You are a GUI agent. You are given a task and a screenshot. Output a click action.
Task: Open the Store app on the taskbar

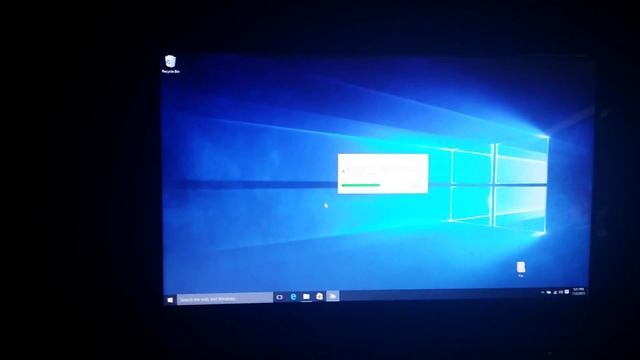pos(320,296)
